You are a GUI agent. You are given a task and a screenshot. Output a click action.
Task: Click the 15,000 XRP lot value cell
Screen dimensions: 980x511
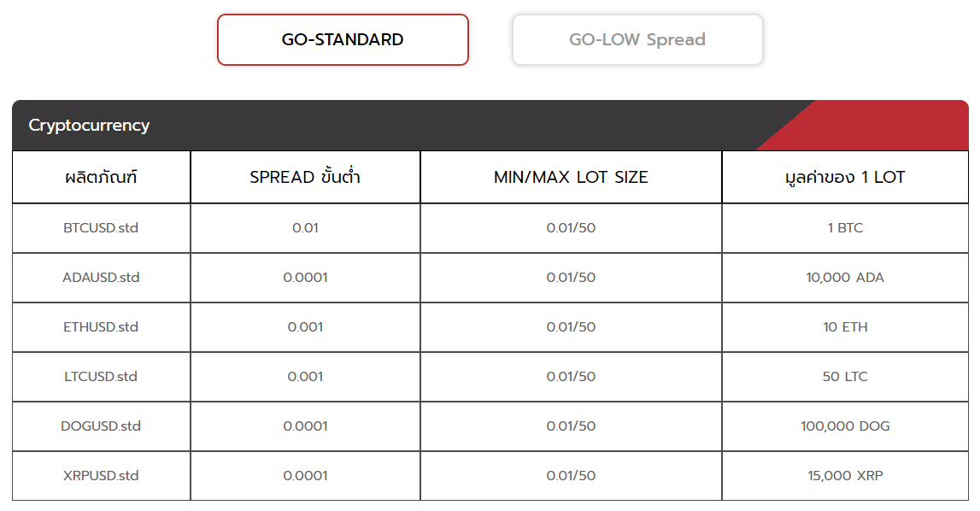click(845, 476)
